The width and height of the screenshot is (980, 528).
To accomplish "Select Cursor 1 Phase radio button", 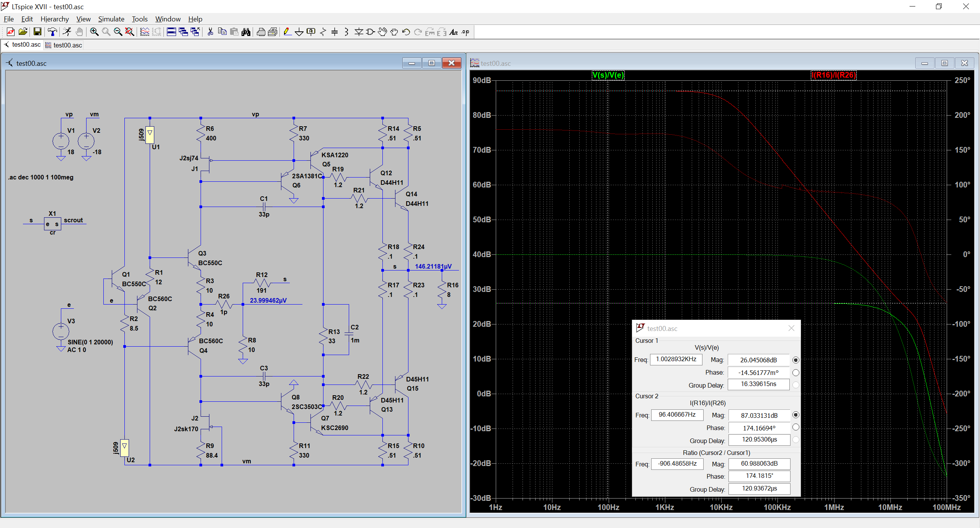I will pyautogui.click(x=796, y=373).
